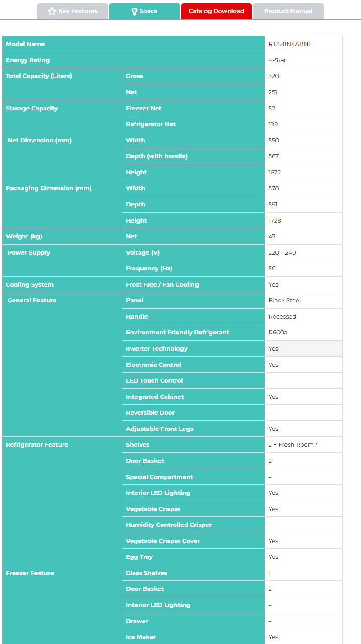The height and width of the screenshot is (644, 361).
Task: Click the Adjustable Front Legs label
Action: coord(159,429)
